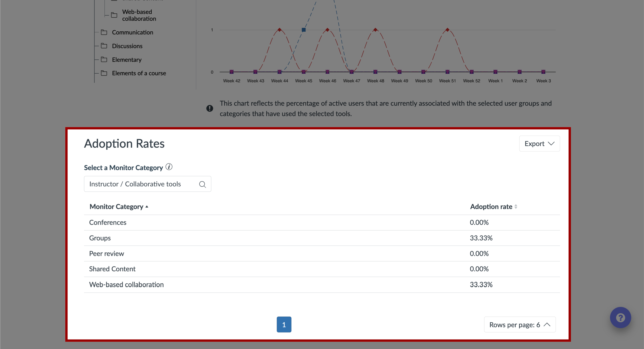
Task: Collapse the Rows per page selector
Action: pos(519,324)
